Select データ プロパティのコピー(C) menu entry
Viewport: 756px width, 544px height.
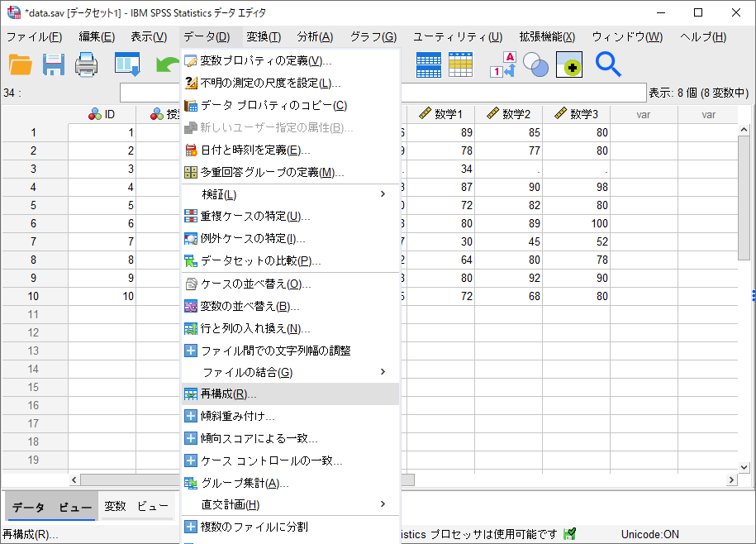(290, 105)
